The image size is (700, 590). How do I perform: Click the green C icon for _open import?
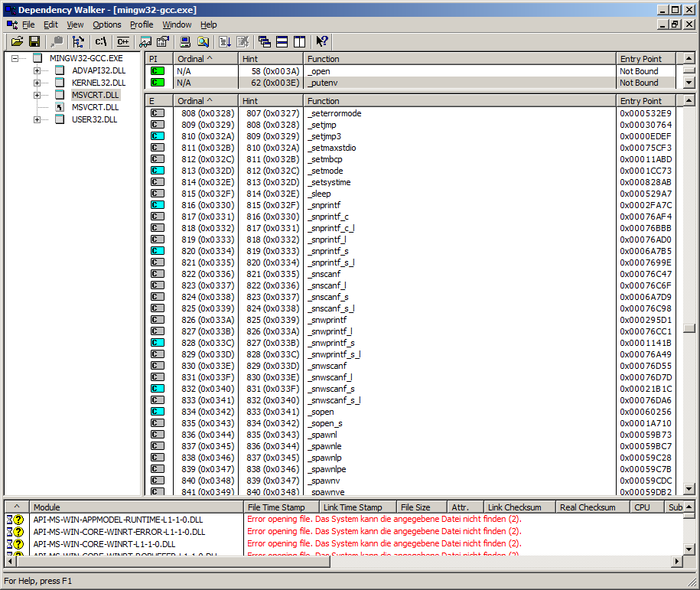click(x=158, y=71)
